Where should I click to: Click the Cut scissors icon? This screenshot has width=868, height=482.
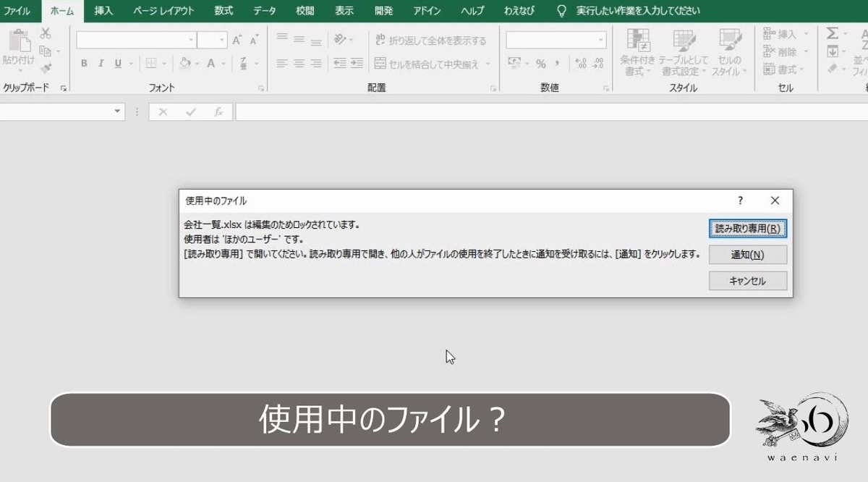tap(45, 33)
